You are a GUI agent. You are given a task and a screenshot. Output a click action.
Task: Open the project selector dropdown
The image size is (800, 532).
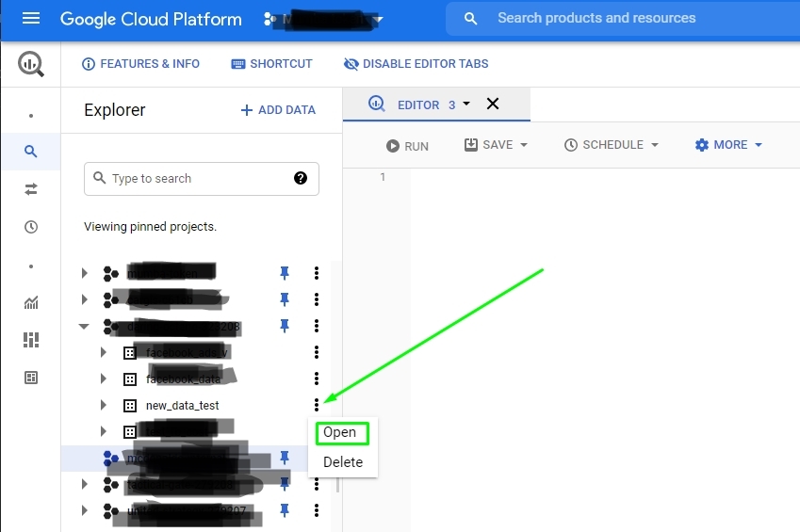pos(323,20)
